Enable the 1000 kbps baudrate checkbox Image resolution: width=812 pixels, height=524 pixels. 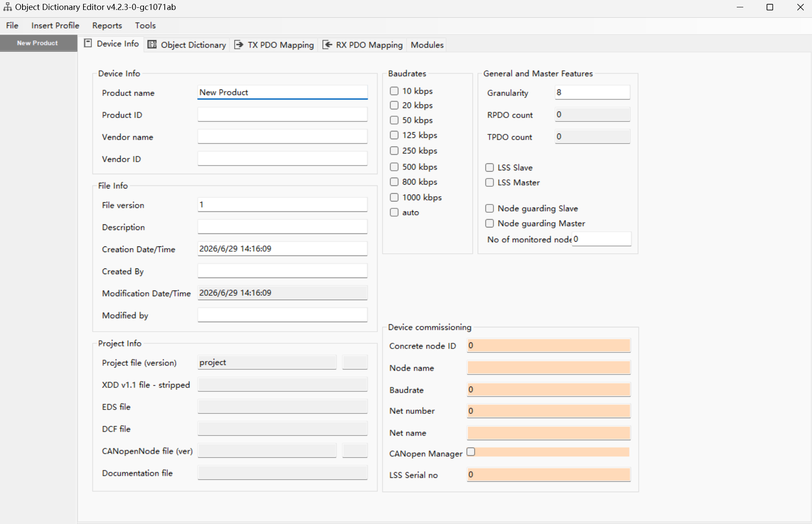point(394,197)
